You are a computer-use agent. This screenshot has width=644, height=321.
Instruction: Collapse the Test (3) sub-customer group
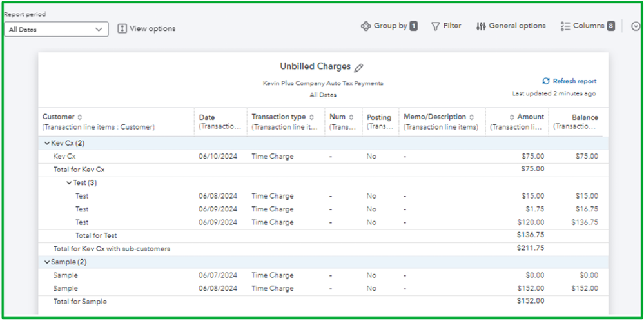point(69,182)
